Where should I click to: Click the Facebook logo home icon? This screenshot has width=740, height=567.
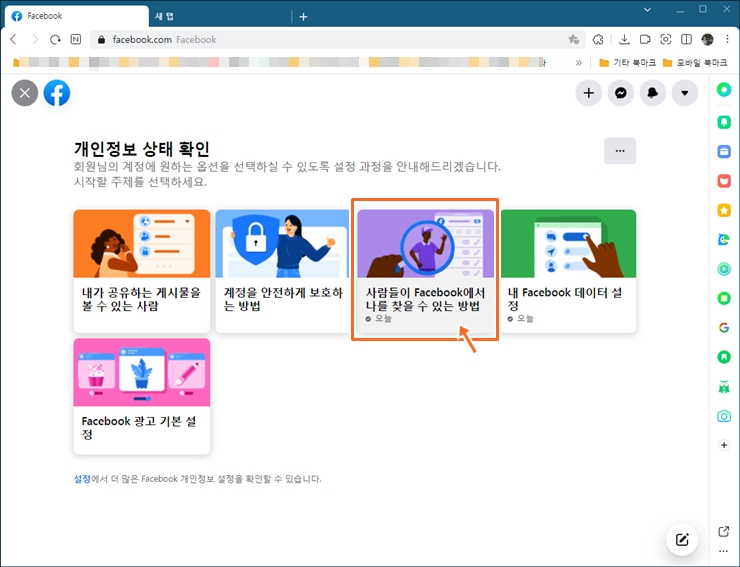57,93
